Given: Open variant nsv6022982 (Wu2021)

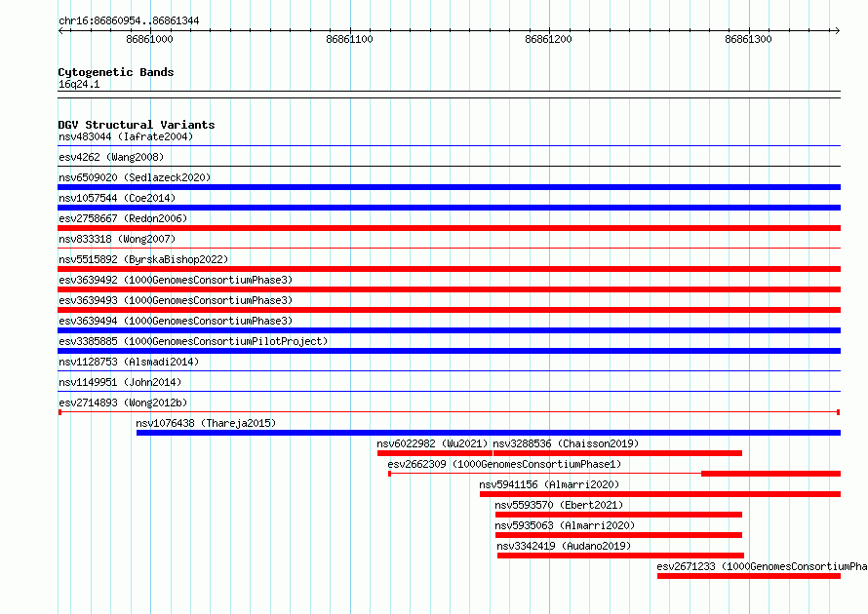Looking at the screenshot, I should (432, 443).
